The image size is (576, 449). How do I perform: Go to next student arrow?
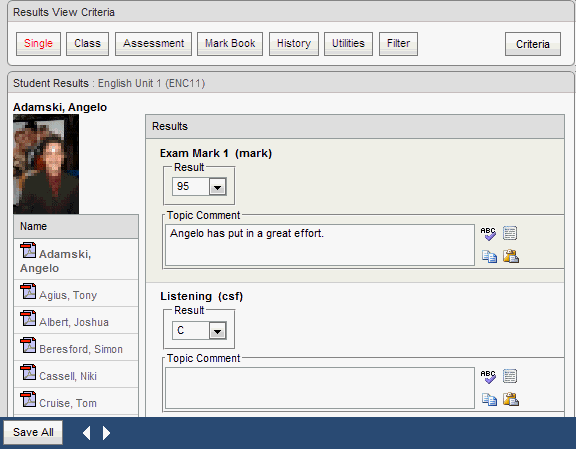tap(106, 433)
